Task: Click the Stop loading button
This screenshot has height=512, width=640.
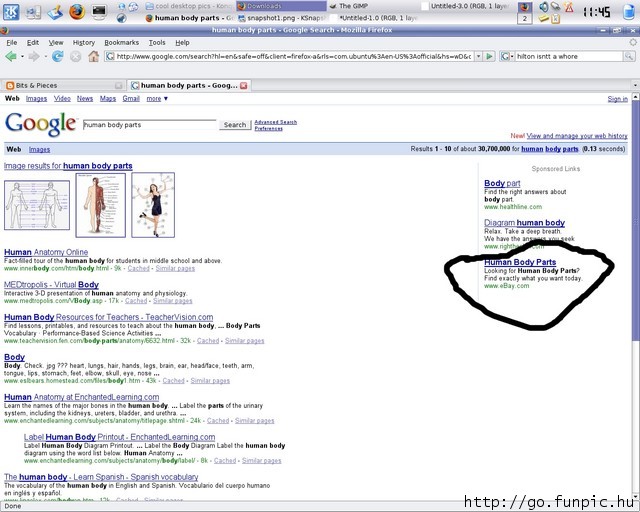Action: [x=76, y=56]
